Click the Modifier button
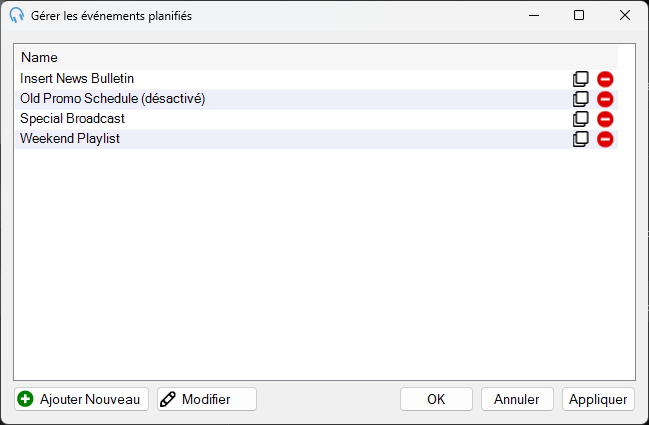This screenshot has height=425, width=649. click(x=207, y=399)
